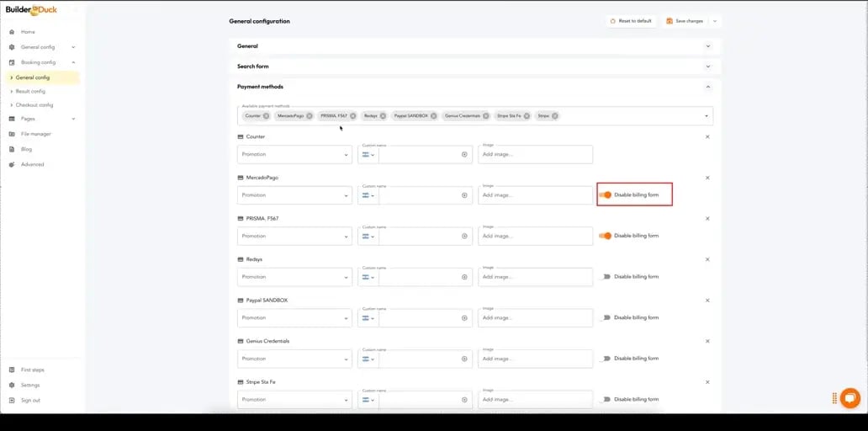
Task: Enable Redsys Disable billing form switch
Action: [605, 277]
